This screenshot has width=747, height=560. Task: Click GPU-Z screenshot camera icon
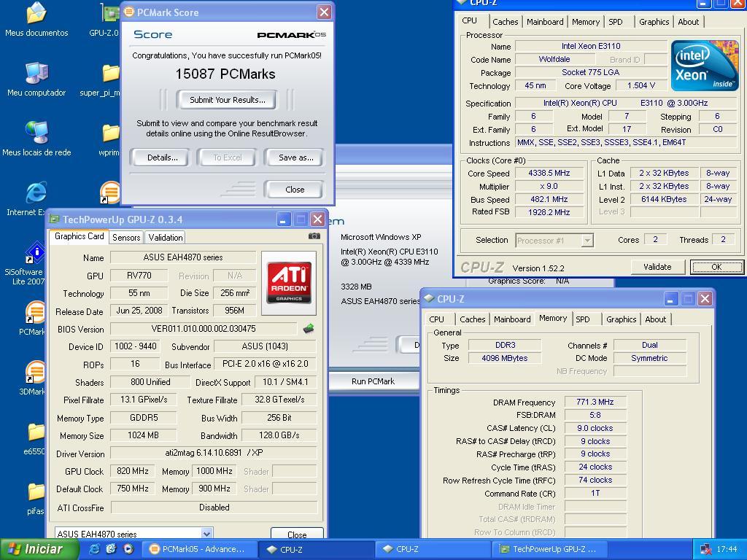(314, 236)
